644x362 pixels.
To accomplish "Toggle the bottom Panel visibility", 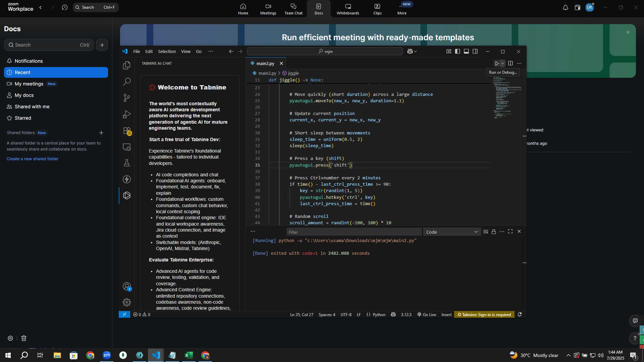I will pos(466,51).
